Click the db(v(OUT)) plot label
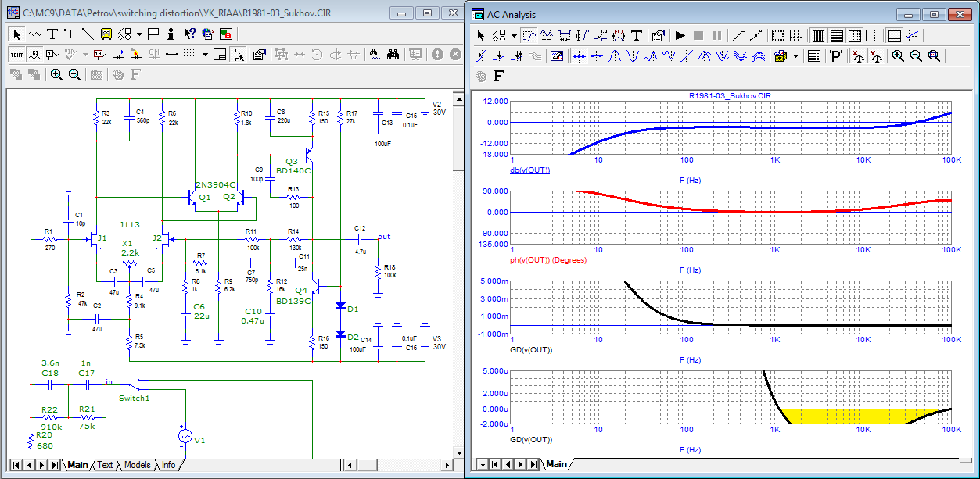This screenshot has width=980, height=479. (x=529, y=170)
